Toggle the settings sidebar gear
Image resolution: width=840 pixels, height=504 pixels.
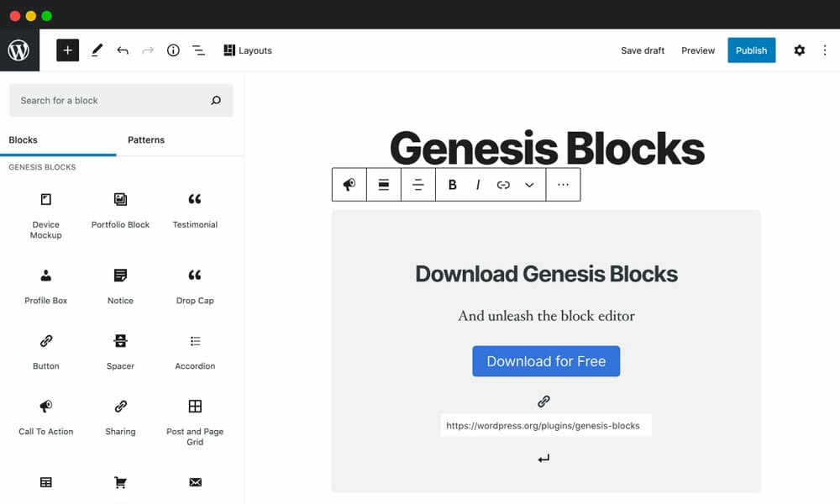(800, 50)
